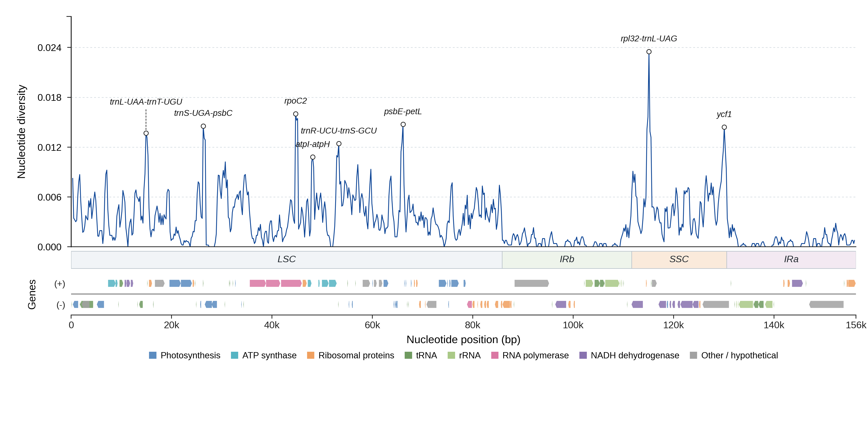Click the '(+)' strand label
The image size is (868, 422).
click(x=60, y=284)
